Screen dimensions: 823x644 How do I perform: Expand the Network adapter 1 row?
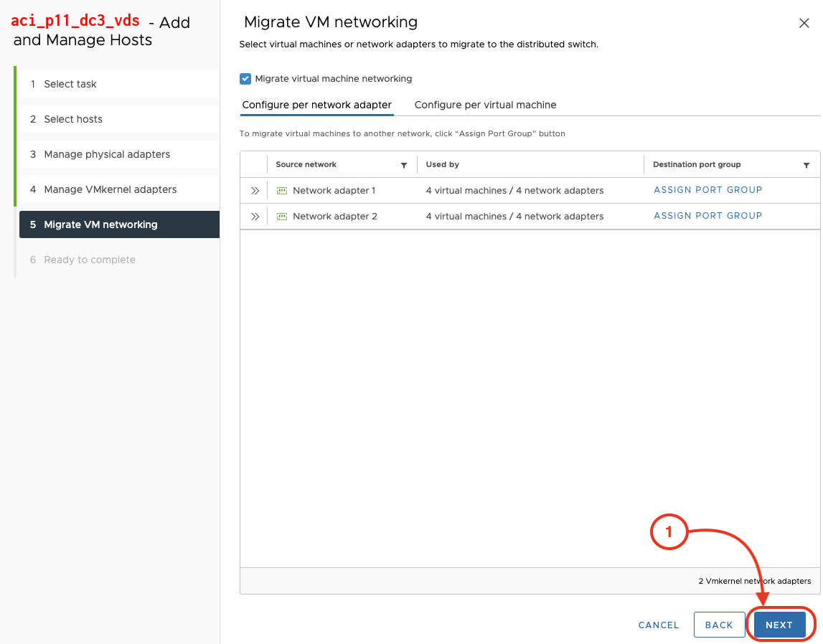pos(254,191)
